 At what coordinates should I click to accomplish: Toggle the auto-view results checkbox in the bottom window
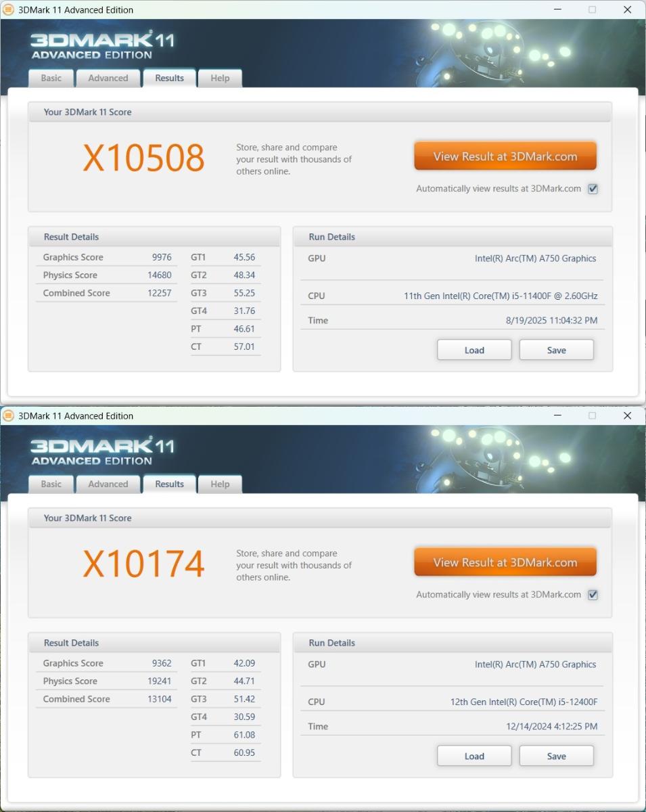(593, 595)
